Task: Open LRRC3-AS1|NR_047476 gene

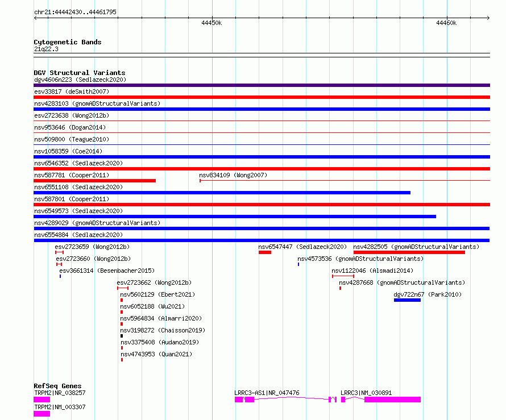Action: pos(267,393)
